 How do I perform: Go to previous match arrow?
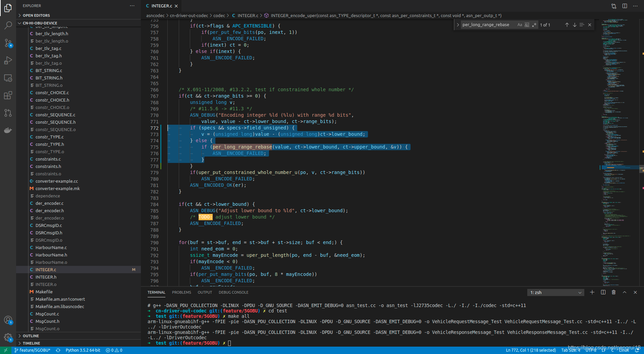point(567,25)
